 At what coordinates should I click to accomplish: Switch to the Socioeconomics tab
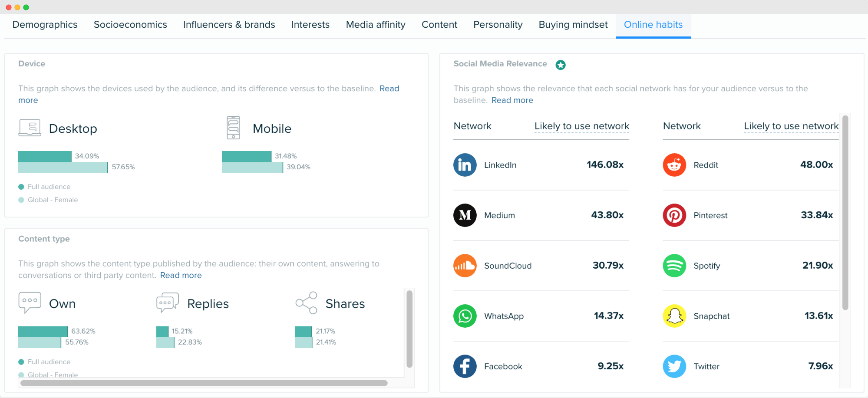click(130, 25)
